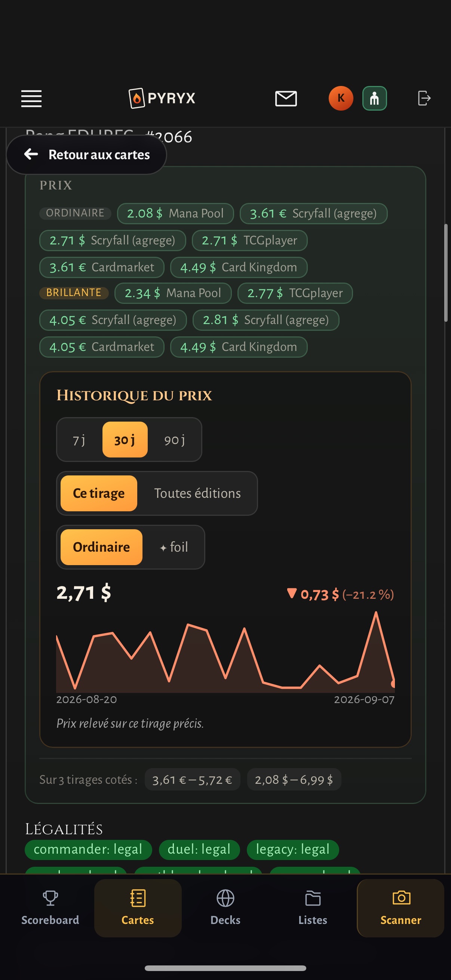The image size is (451, 980).
Task: Tap the last data point on chart
Action: [x=393, y=684]
